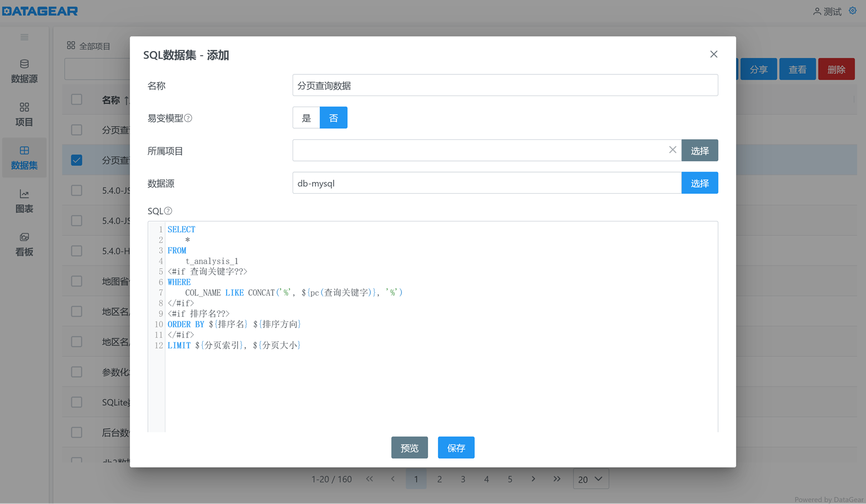Go to page 3 in pagination
Screen dimensions: 866x504
[x=463, y=479]
